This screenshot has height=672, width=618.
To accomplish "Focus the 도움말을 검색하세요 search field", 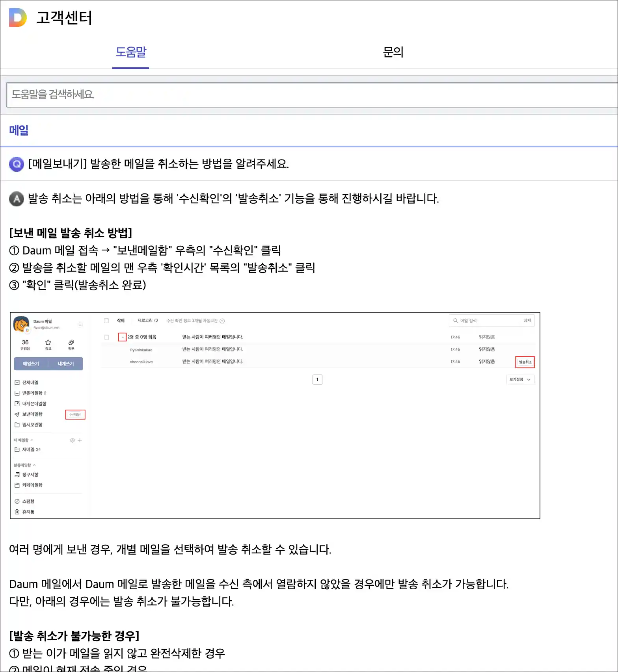I will point(312,95).
